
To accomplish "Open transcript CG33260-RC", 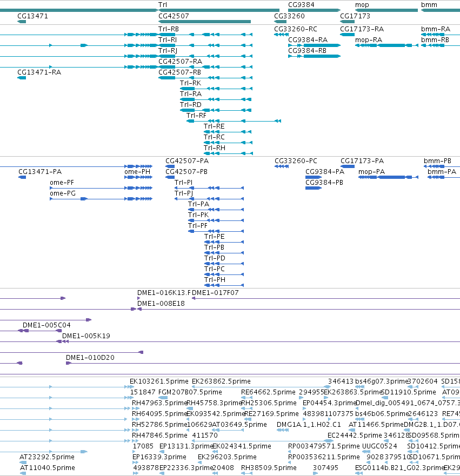I will tap(296, 29).
